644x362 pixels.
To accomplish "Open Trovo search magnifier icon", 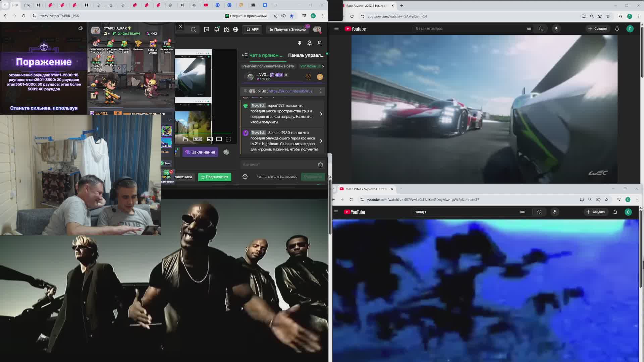I will click(x=194, y=29).
